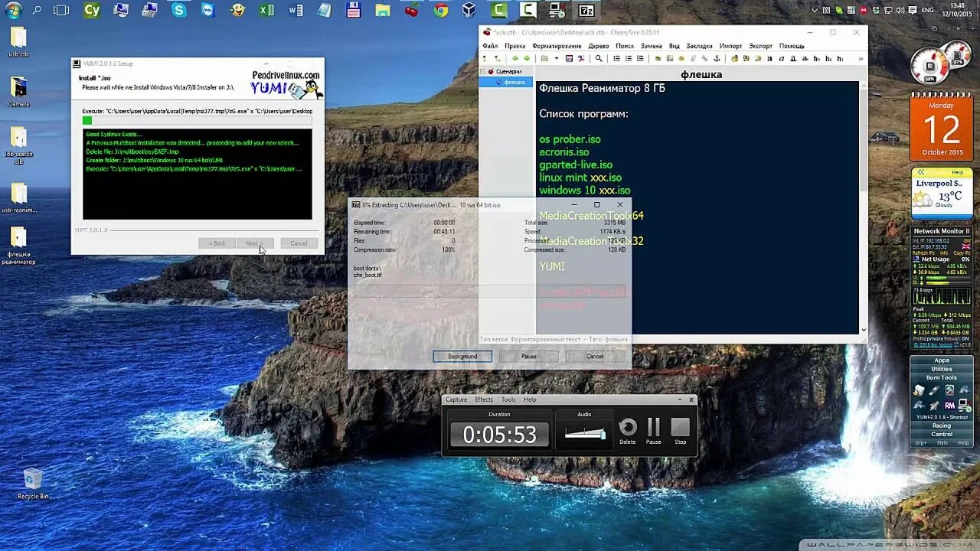
Task: Apply bulleted list in CherryTree
Action: [616, 58]
